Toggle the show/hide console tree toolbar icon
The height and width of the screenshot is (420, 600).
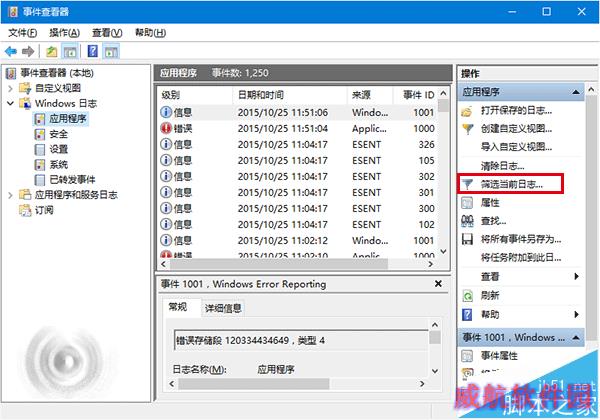70,51
